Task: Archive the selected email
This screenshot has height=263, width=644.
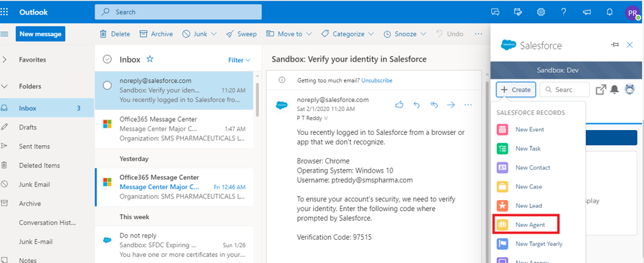Action: [156, 34]
